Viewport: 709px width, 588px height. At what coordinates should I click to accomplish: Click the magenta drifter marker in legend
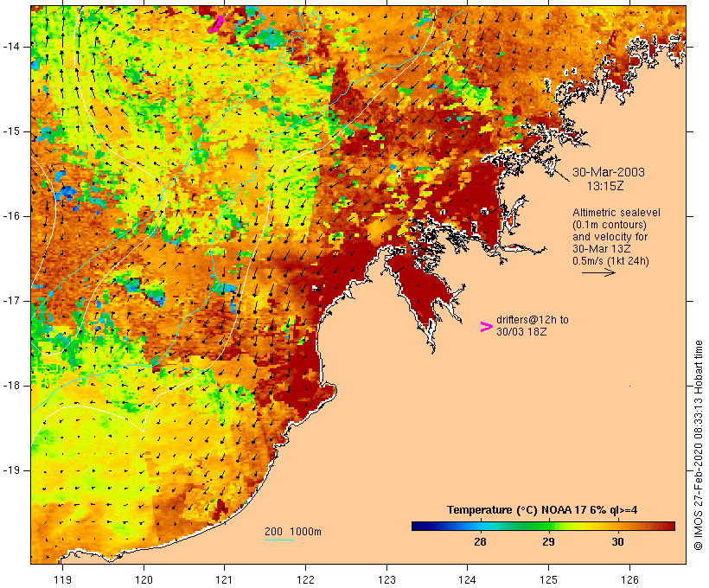[x=486, y=327]
